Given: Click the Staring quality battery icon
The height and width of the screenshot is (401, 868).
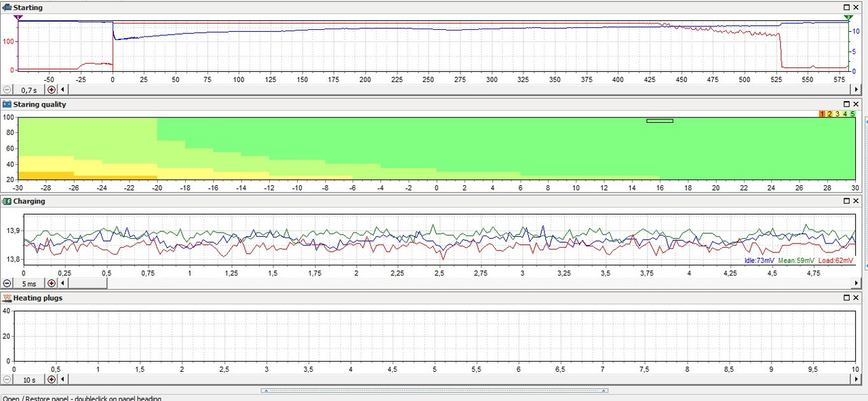Looking at the screenshot, I should coord(7,104).
